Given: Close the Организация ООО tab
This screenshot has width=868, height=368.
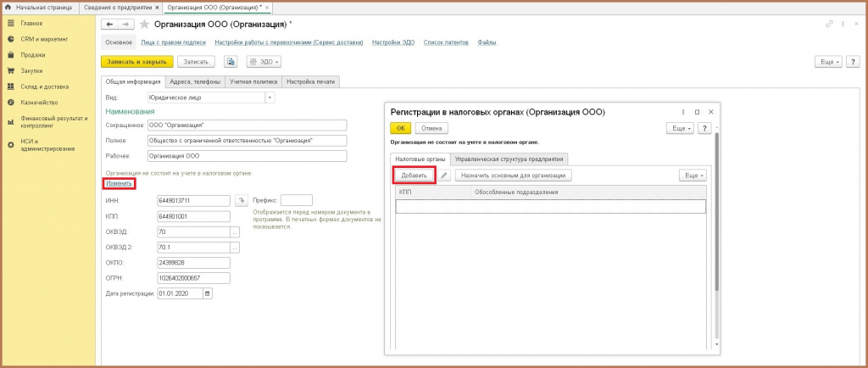Looking at the screenshot, I should pyautogui.click(x=267, y=8).
